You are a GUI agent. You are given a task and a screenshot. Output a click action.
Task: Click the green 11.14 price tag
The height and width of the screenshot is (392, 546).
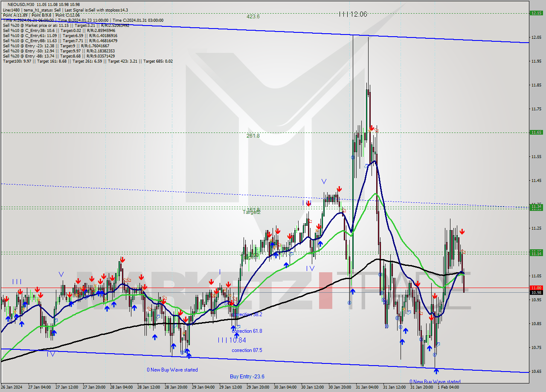point(536,253)
